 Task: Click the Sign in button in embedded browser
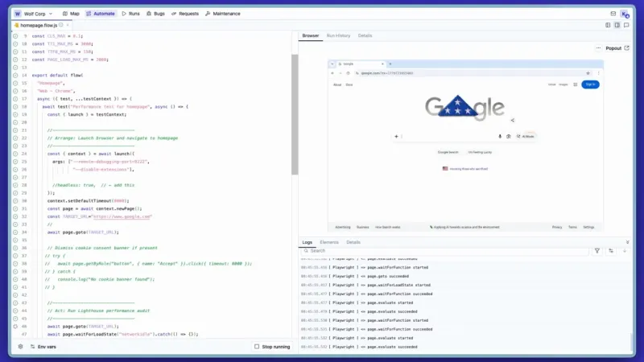pyautogui.click(x=590, y=84)
